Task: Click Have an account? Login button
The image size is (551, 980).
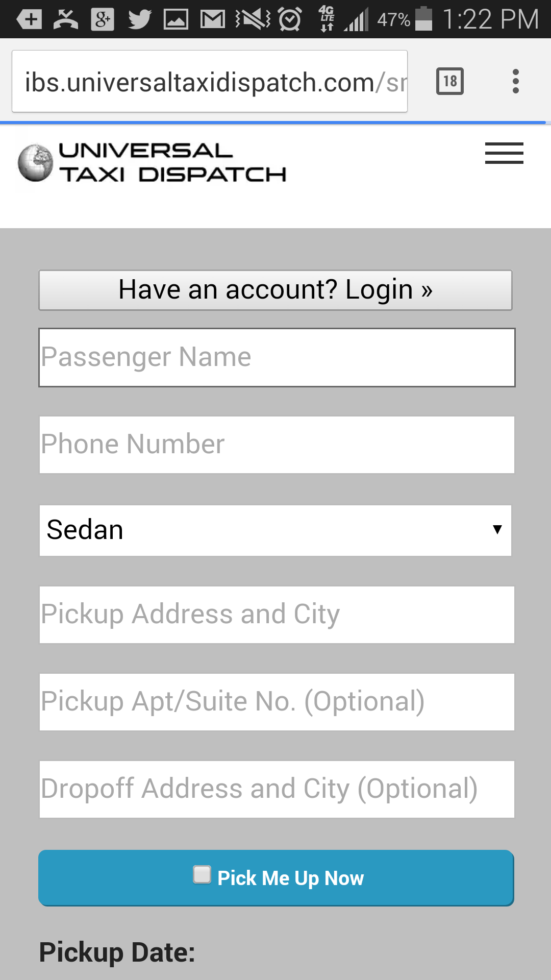Action: pos(275,290)
